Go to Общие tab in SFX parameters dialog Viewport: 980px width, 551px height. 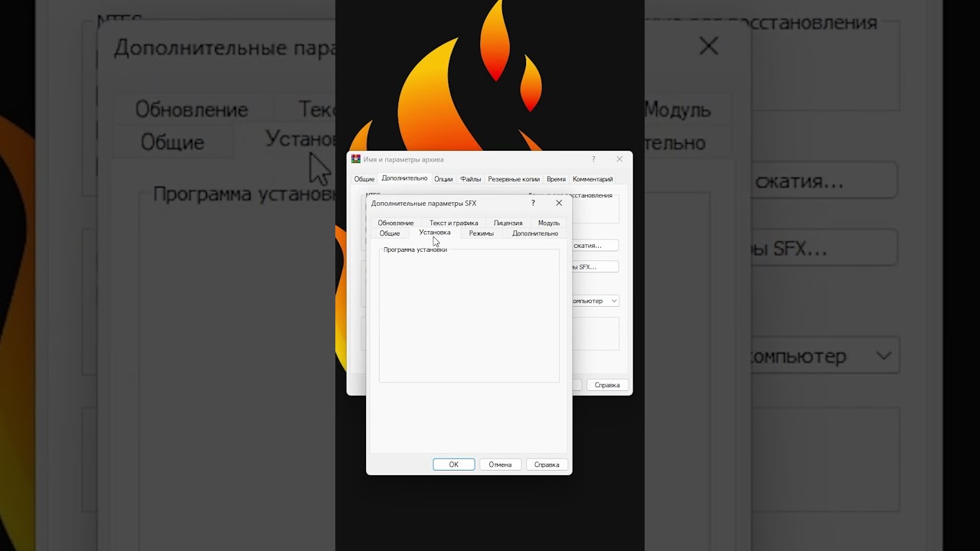pos(389,233)
